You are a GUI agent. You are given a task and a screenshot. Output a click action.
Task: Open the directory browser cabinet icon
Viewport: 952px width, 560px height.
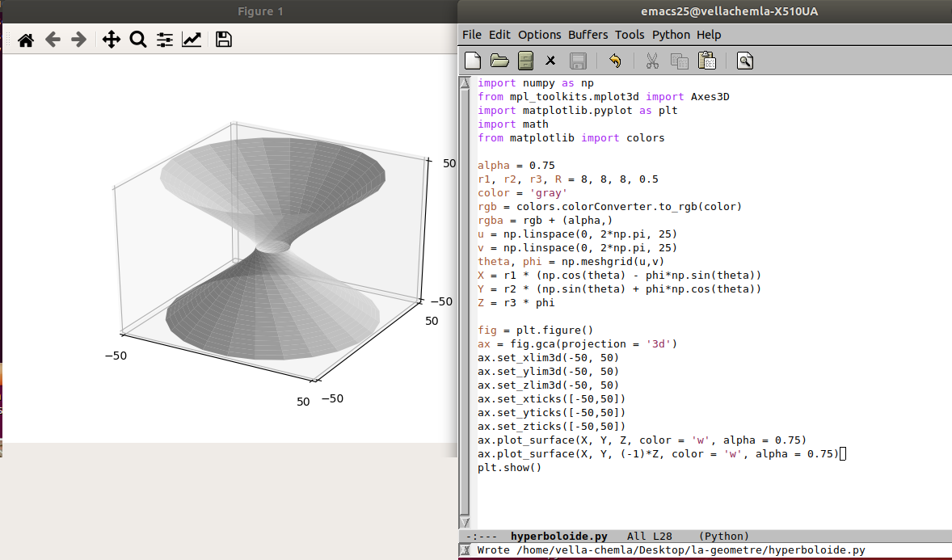coord(525,61)
